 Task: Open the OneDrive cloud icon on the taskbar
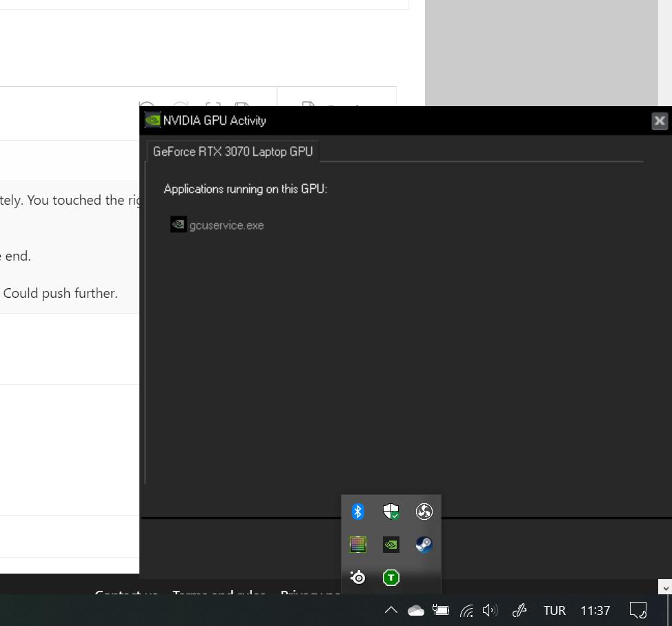click(416, 611)
